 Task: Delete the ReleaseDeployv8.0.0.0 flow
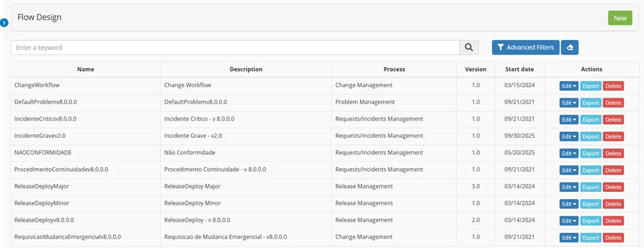click(x=613, y=220)
